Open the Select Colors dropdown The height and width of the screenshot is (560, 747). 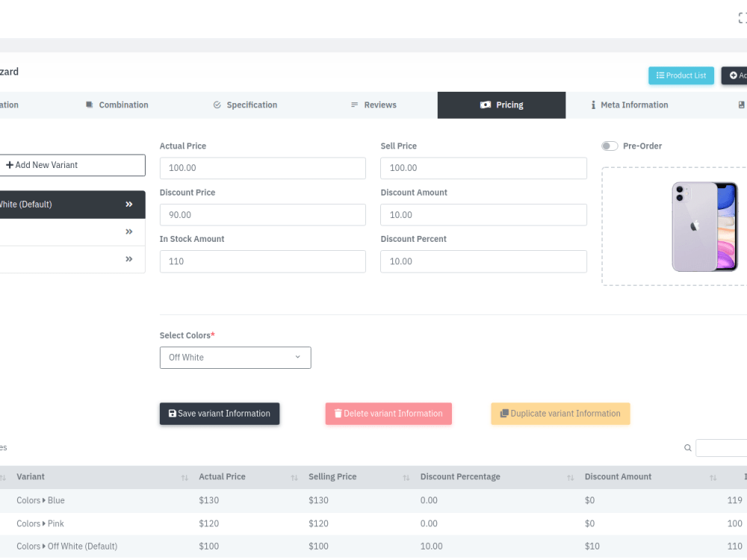pos(235,358)
